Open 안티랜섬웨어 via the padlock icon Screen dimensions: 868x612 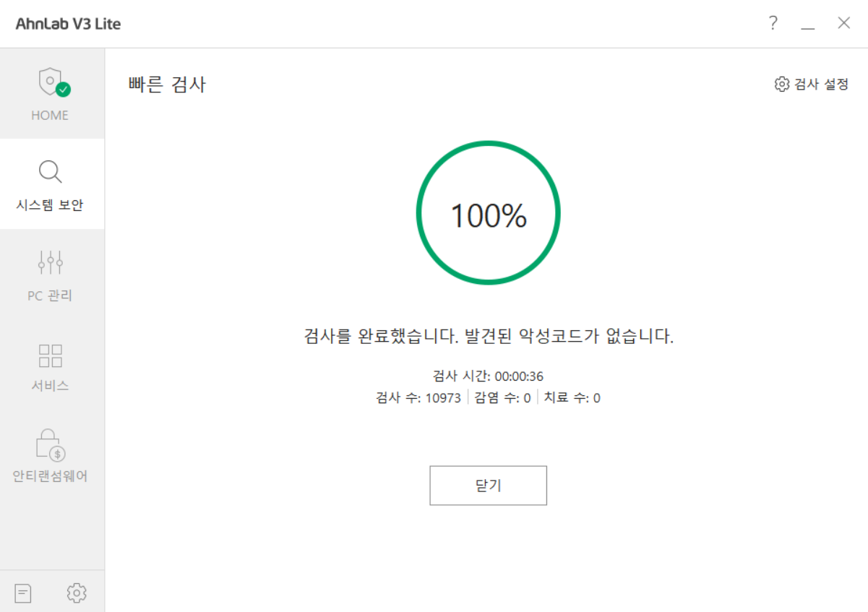[x=50, y=444]
